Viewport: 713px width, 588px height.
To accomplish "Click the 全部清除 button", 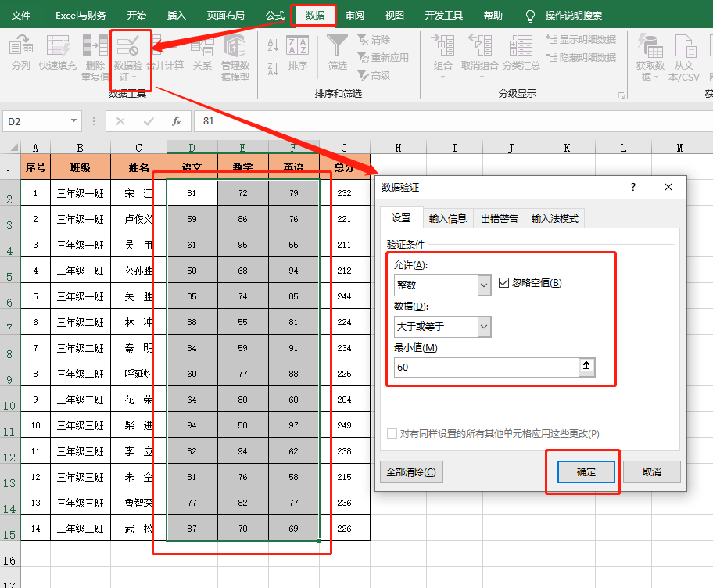I will pyautogui.click(x=411, y=471).
